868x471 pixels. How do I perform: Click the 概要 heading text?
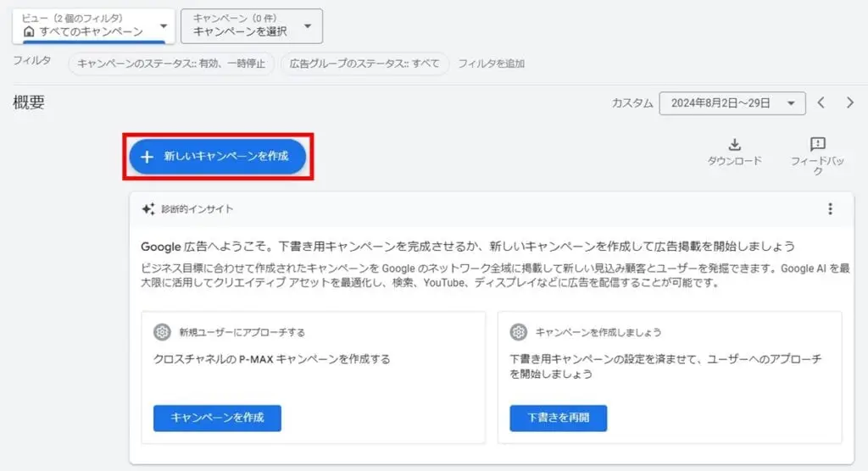click(x=29, y=103)
